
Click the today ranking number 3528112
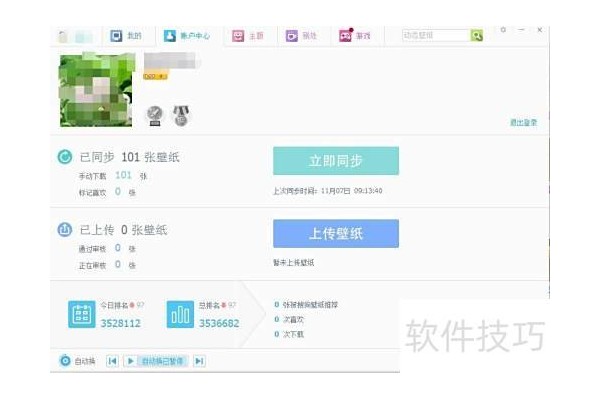pyautogui.click(x=121, y=323)
